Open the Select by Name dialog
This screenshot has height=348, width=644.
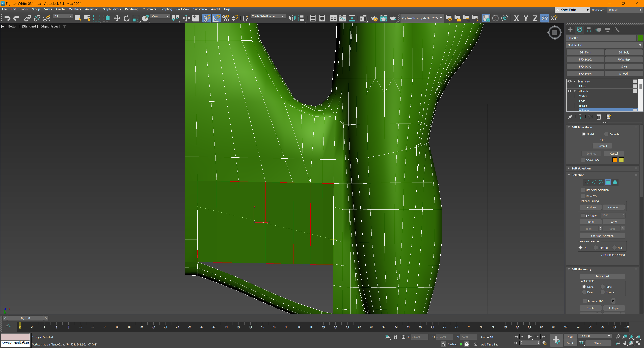pyautogui.click(x=87, y=18)
